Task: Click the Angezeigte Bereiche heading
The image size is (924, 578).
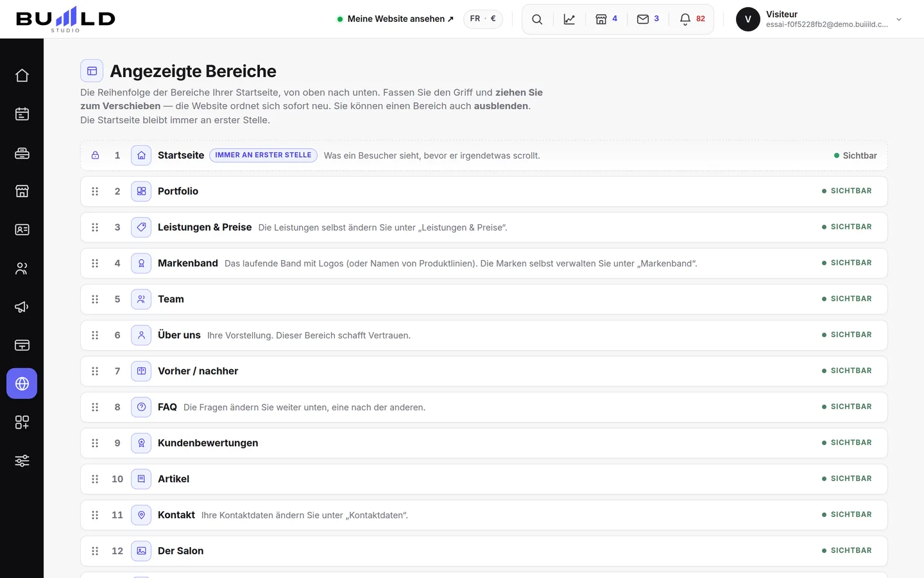Action: tap(193, 71)
